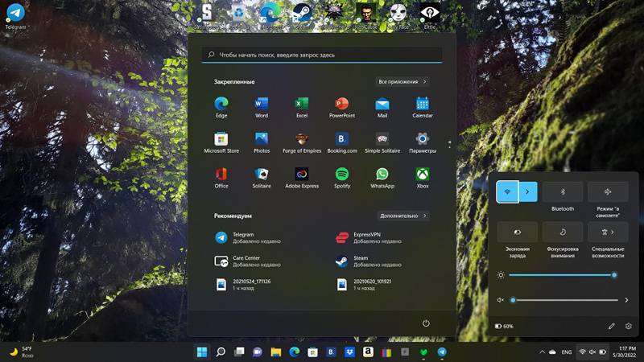Launch Word from the Start menu

point(261,108)
